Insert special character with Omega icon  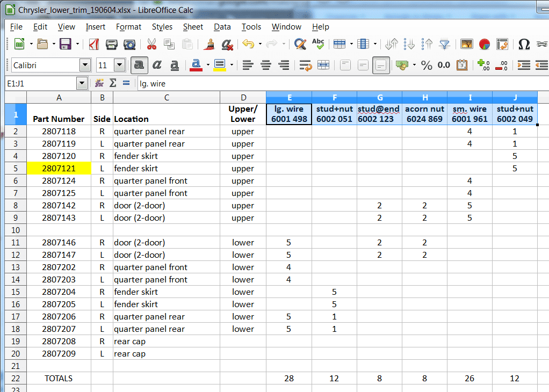pyautogui.click(x=524, y=44)
